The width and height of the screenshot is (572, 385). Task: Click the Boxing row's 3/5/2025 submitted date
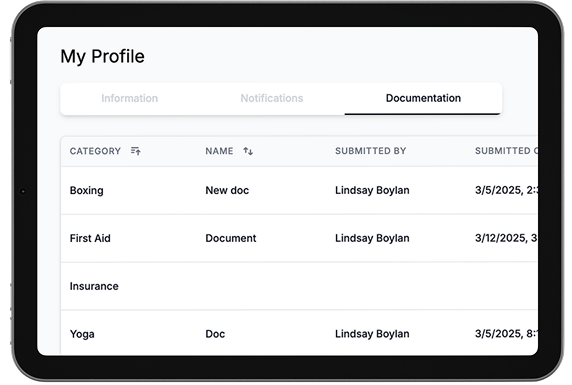click(506, 190)
